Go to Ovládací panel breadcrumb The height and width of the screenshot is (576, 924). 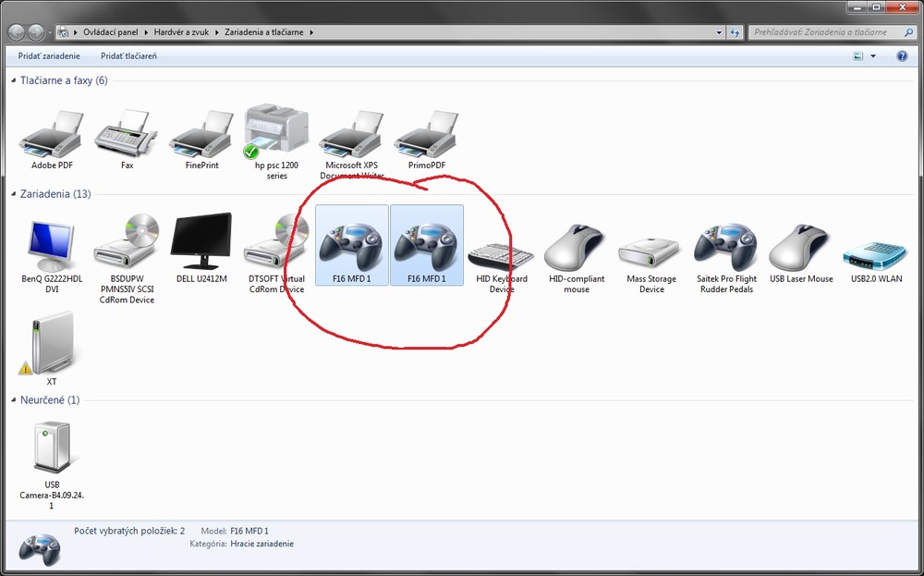[x=110, y=32]
